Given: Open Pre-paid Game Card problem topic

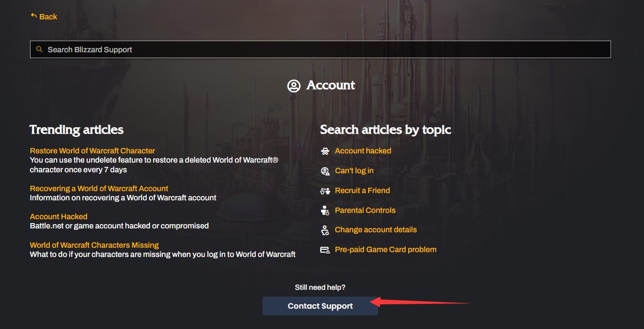Looking at the screenshot, I should [x=385, y=250].
